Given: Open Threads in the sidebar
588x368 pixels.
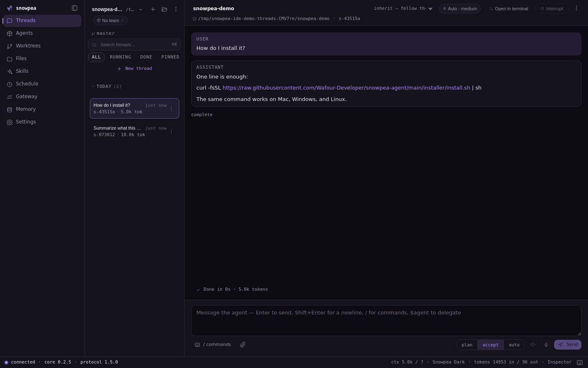Looking at the screenshot, I should coord(42,20).
